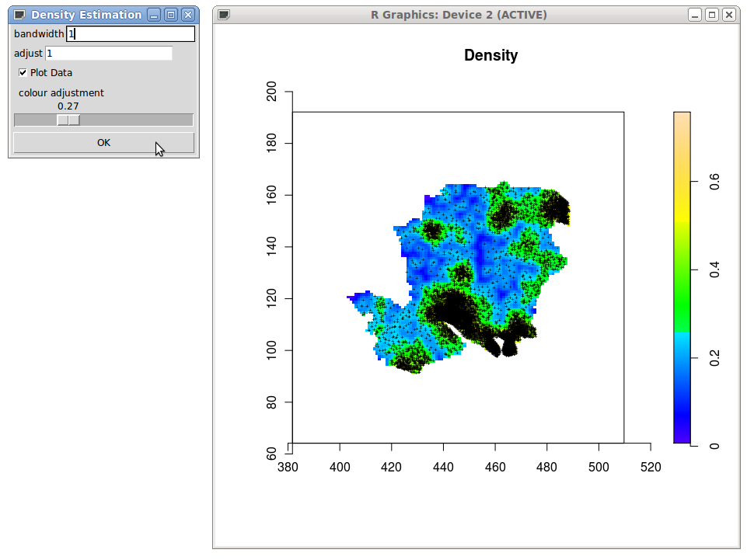Image resolution: width=754 pixels, height=560 pixels.
Task: Minimize the Density Estimation dialog
Action: (x=154, y=15)
